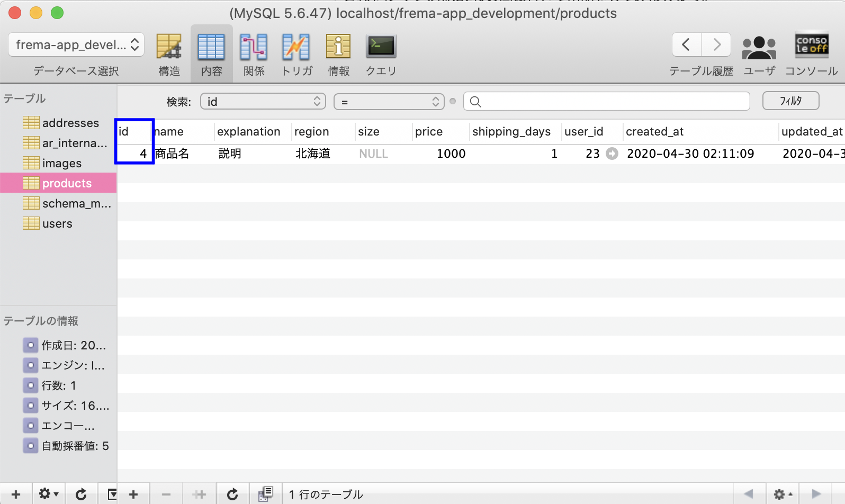Image resolution: width=845 pixels, height=504 pixels.
Task: Go forward in table history
Action: click(x=716, y=44)
